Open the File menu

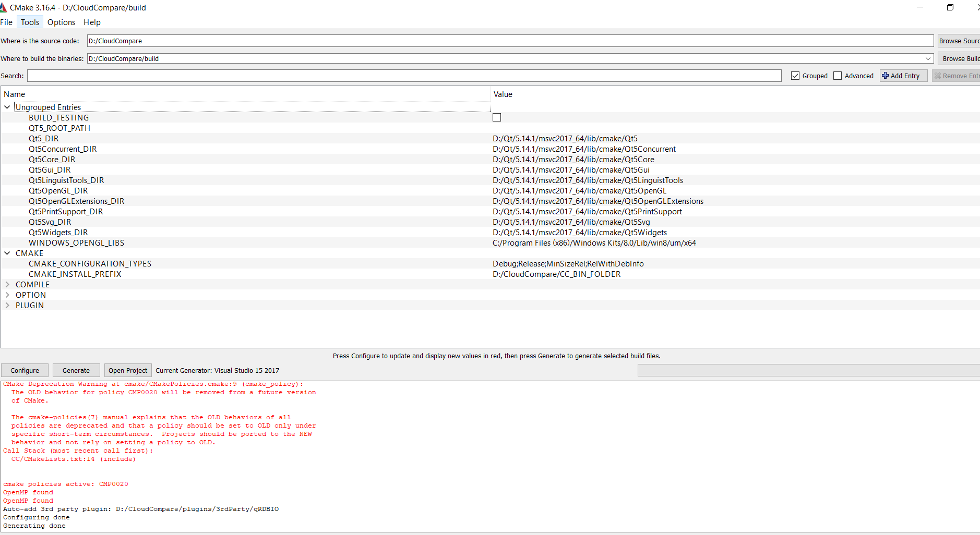pyautogui.click(x=6, y=22)
